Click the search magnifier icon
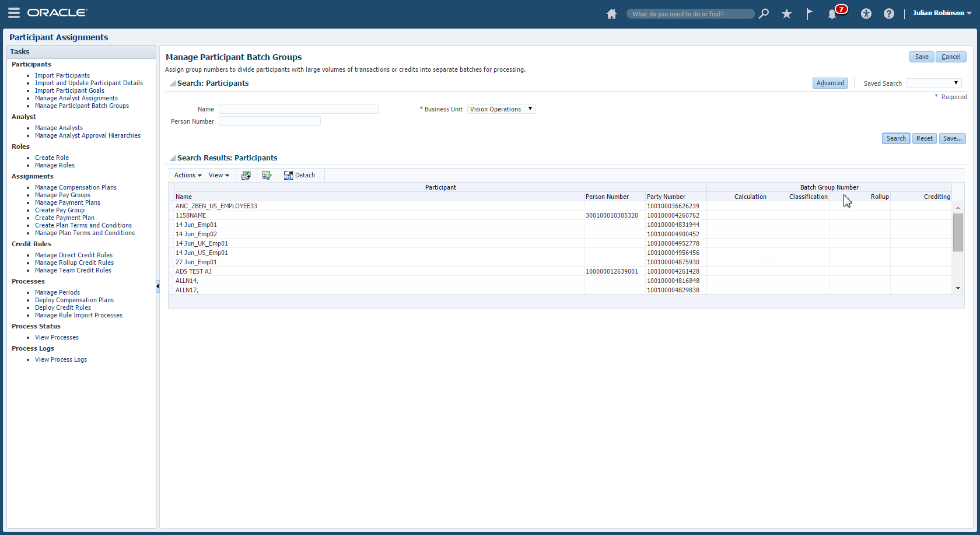Image resolution: width=980 pixels, height=535 pixels. tap(764, 13)
